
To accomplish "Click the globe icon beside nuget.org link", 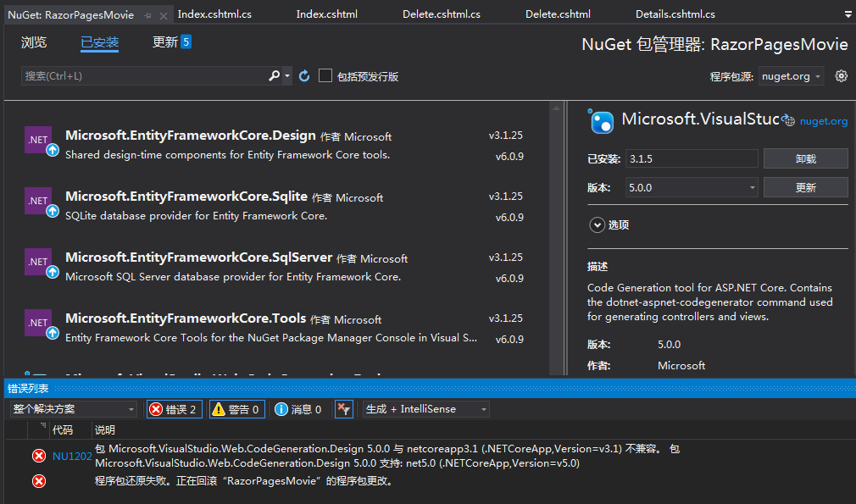I will [788, 120].
